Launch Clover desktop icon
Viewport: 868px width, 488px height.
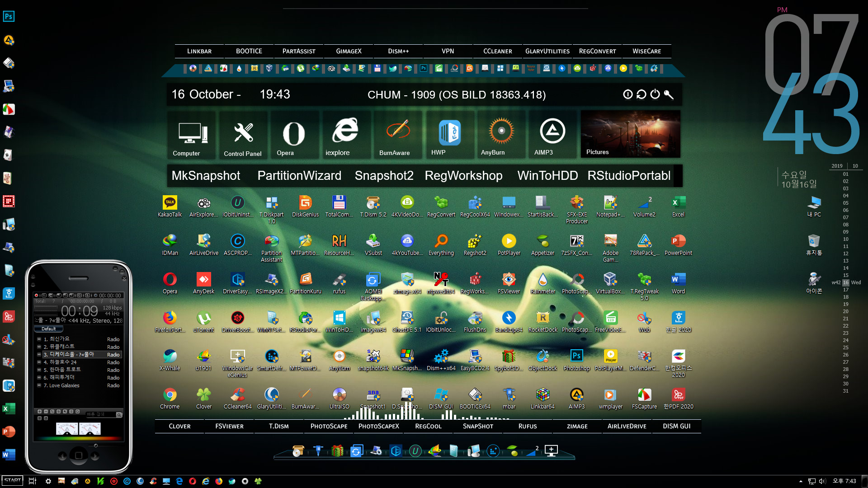tap(203, 398)
